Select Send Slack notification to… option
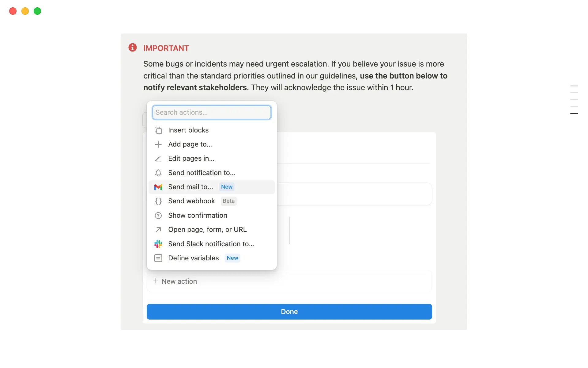This screenshot has height=368, width=588. point(211,244)
